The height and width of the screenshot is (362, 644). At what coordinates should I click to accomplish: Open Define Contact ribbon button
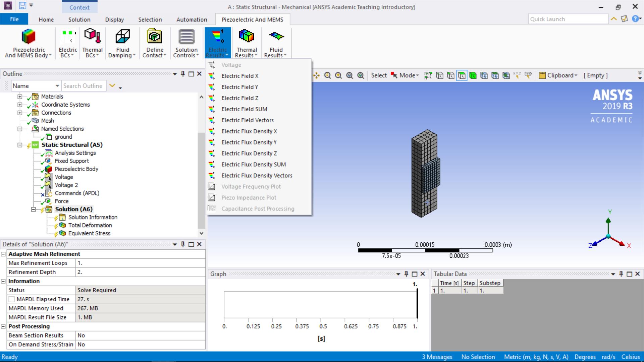(x=154, y=44)
